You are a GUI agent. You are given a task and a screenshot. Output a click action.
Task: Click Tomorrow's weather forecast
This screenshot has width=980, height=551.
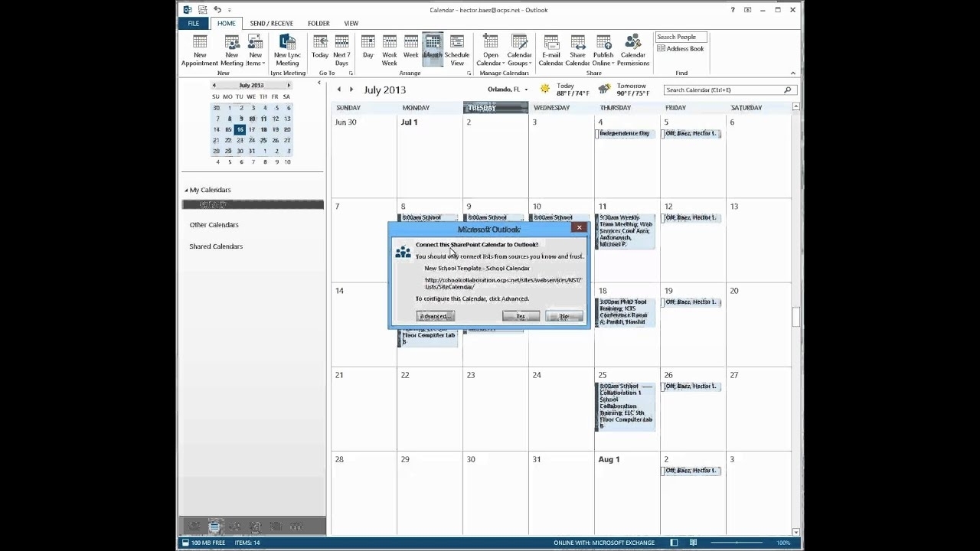(625, 90)
